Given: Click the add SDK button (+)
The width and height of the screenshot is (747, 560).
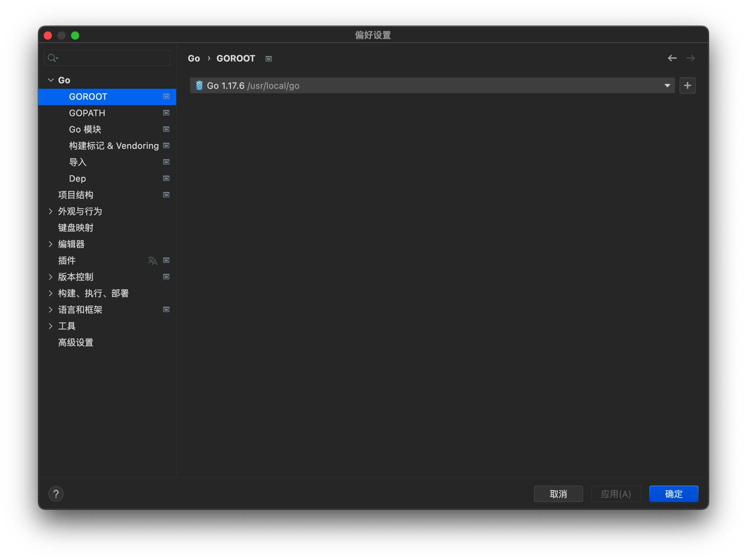Looking at the screenshot, I should click(x=687, y=86).
